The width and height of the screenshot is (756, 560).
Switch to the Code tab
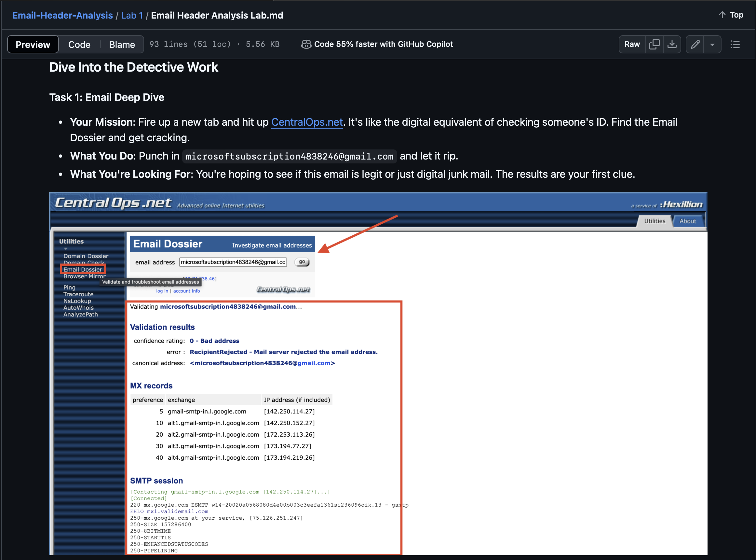click(79, 44)
